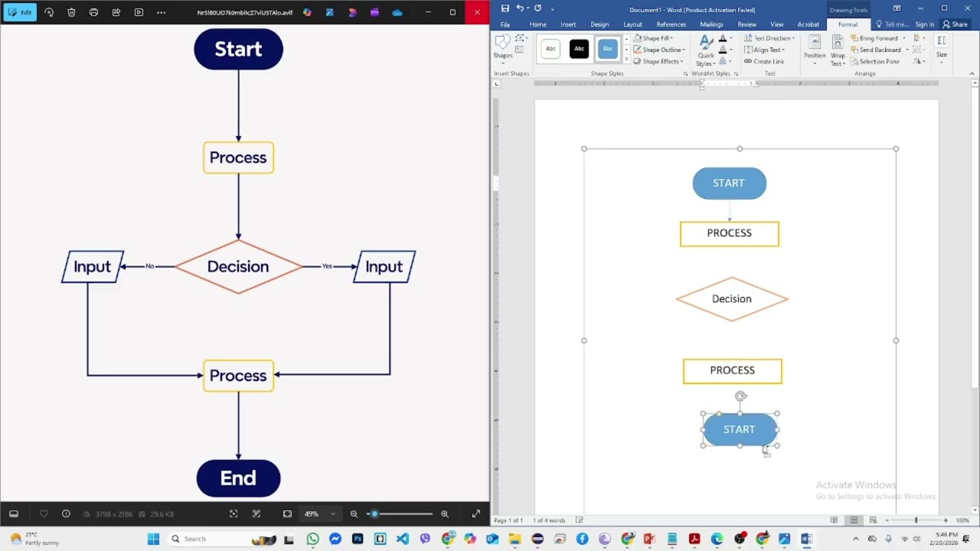Open the Layout tab
Image resolution: width=980 pixels, height=551 pixels.
pyautogui.click(x=632, y=24)
